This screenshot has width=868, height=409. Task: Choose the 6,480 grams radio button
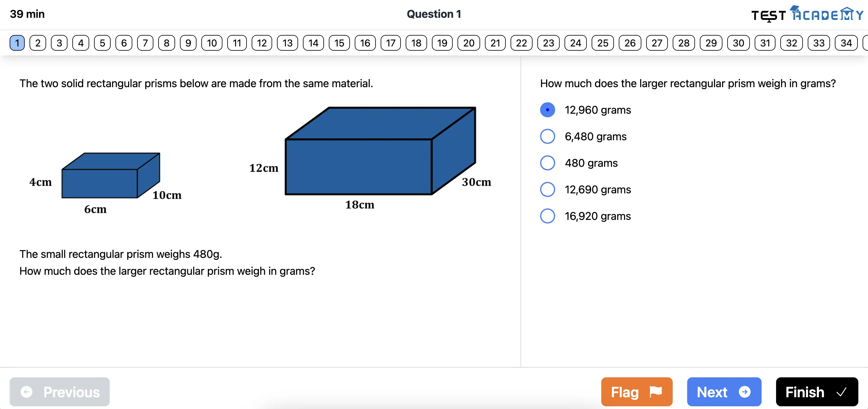click(x=547, y=137)
